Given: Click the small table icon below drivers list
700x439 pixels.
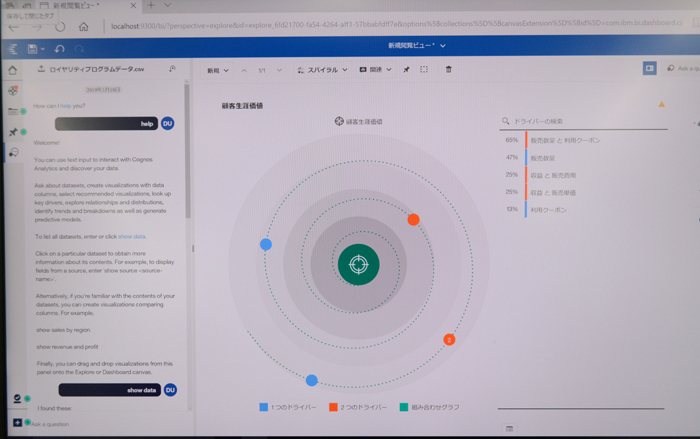Looking at the screenshot, I should tap(509, 429).
